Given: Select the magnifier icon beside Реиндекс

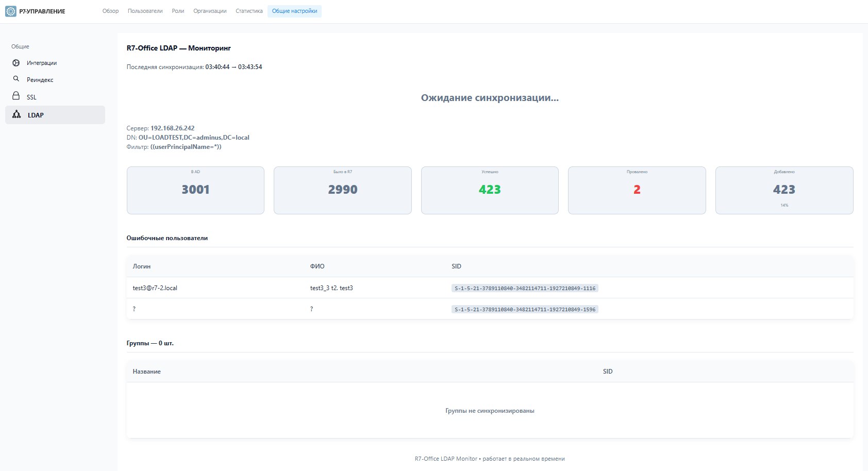Looking at the screenshot, I should pos(16,79).
